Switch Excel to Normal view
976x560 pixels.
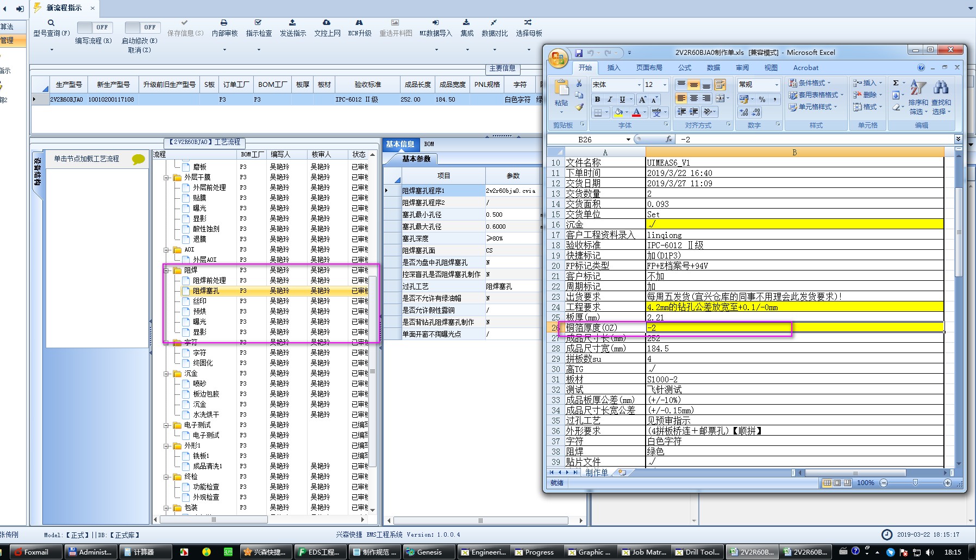coord(827,483)
